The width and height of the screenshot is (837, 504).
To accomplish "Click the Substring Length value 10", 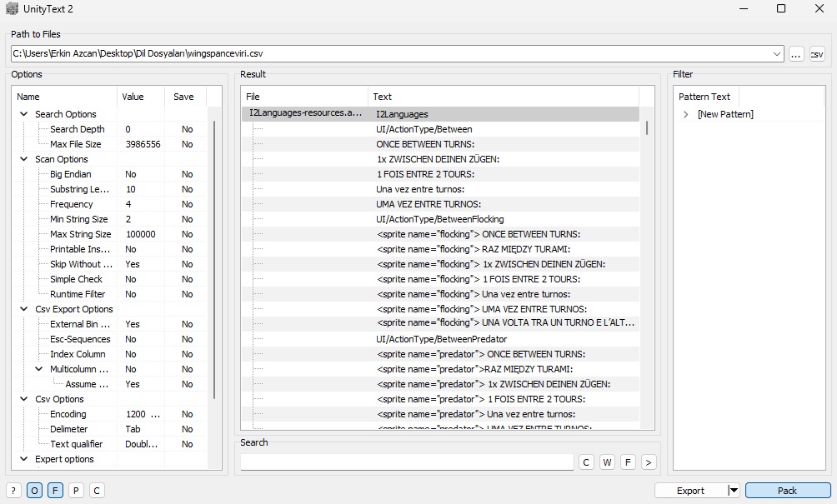I will click(131, 189).
